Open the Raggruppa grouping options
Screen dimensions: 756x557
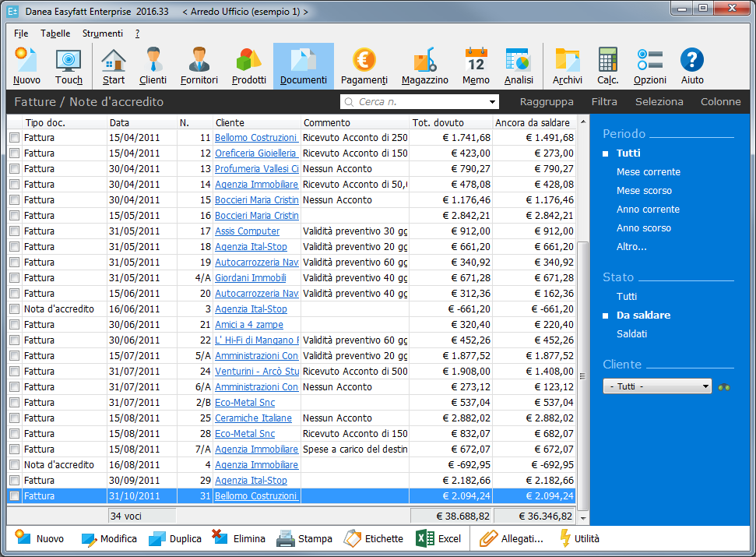pyautogui.click(x=547, y=102)
